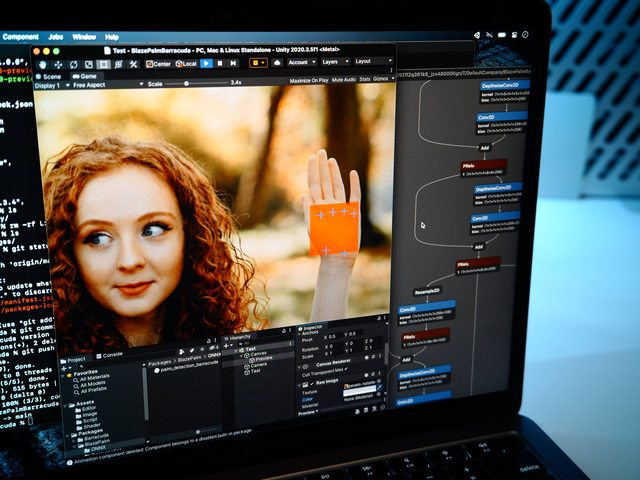Image resolution: width=640 pixels, height=480 pixels.
Task: Toggle Gizmos in Game view
Action: click(380, 79)
